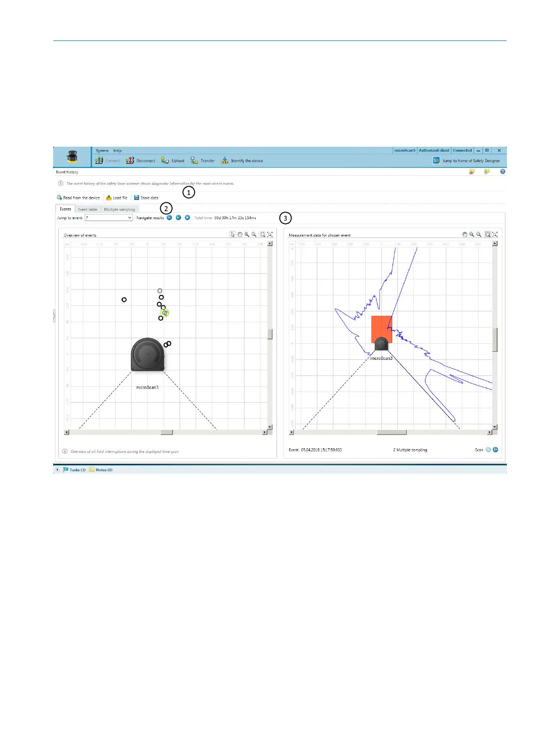The width and height of the screenshot is (560, 745).
Task: Play navigate results button
Action: [x=178, y=217]
